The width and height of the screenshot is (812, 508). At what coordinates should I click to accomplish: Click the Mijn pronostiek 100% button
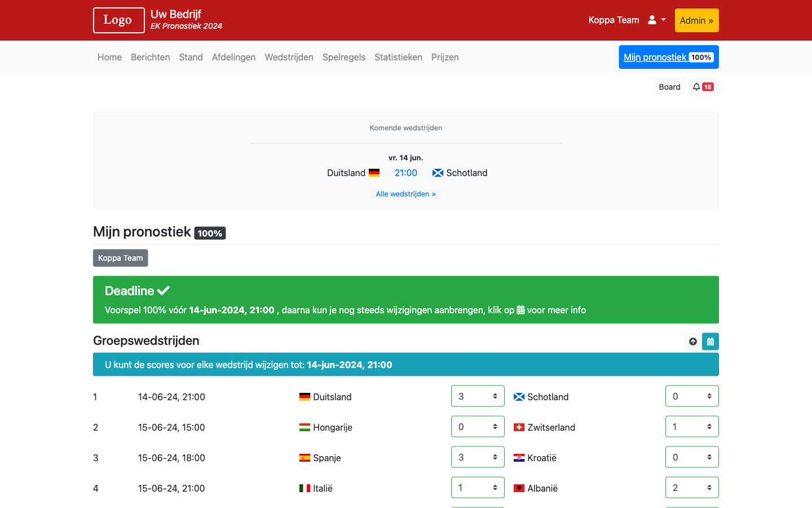[x=669, y=57]
